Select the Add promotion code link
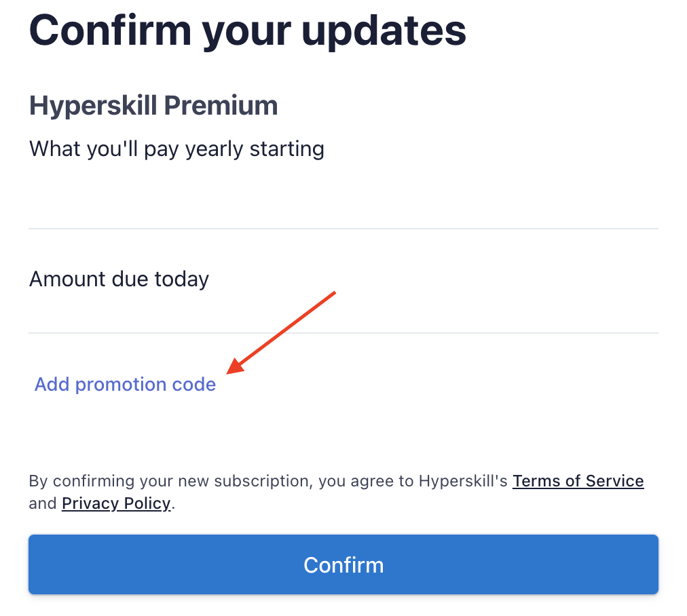The height and width of the screenshot is (616, 687). pyautogui.click(x=125, y=384)
